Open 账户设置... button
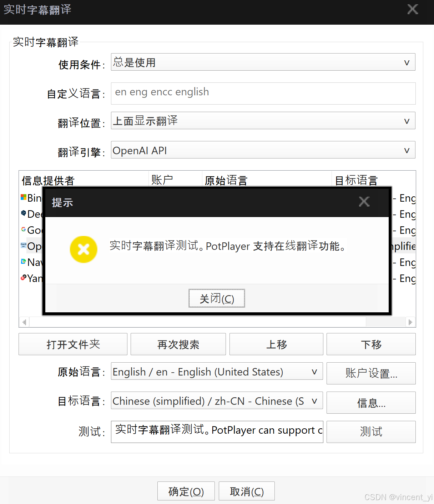This screenshot has height=504, width=434. pyautogui.click(x=371, y=373)
